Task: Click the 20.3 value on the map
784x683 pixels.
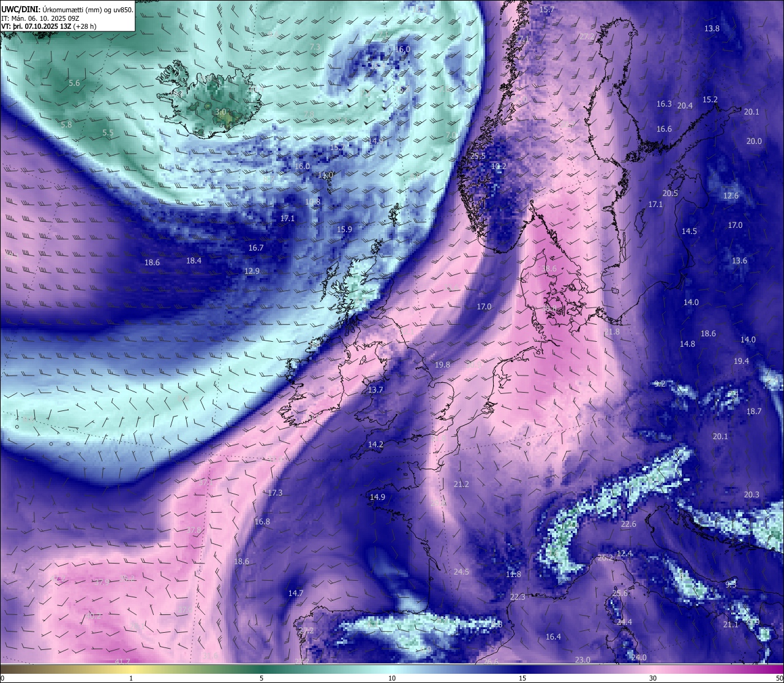Action: tap(752, 494)
